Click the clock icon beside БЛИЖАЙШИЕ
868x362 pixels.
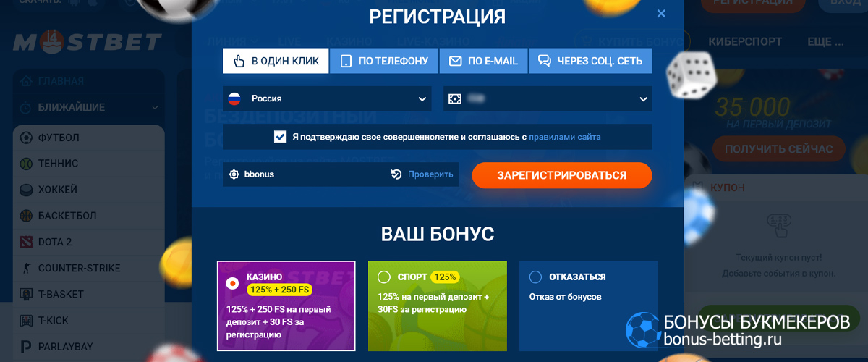(26, 107)
